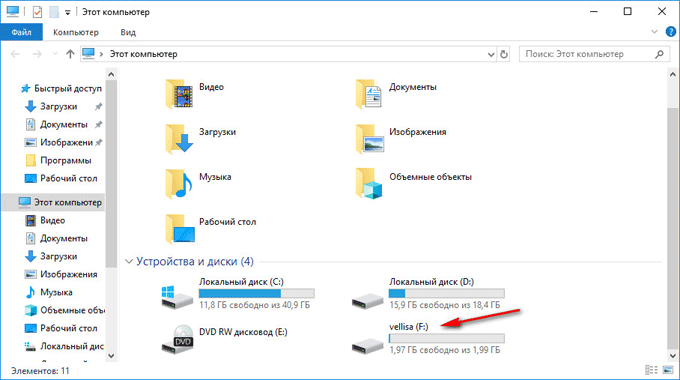Viewport: 680px width, 380px height.
Task: Switch to details view icon in status bar
Action: (651, 370)
